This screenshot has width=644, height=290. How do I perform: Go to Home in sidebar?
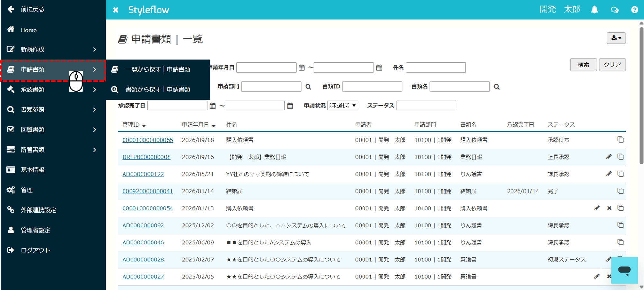53,30
